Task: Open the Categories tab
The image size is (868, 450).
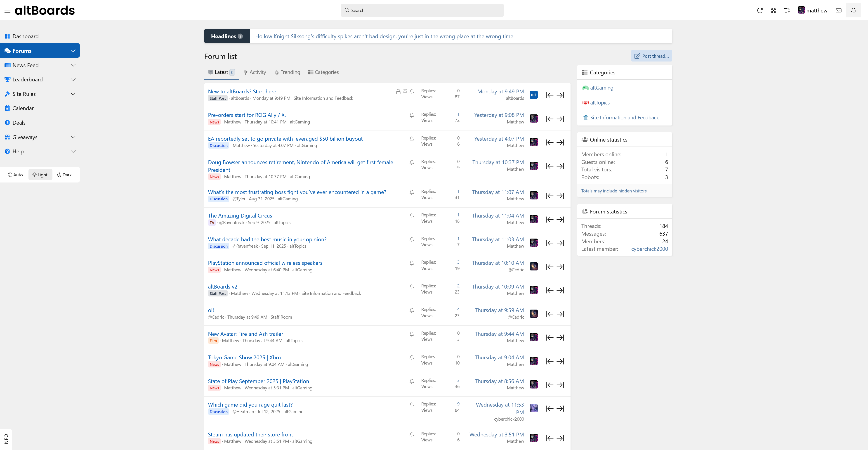Action: click(323, 72)
